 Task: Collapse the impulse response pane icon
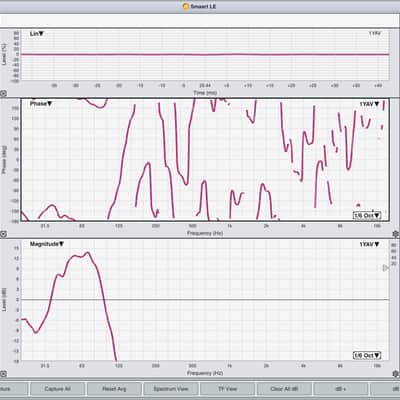[3, 94]
